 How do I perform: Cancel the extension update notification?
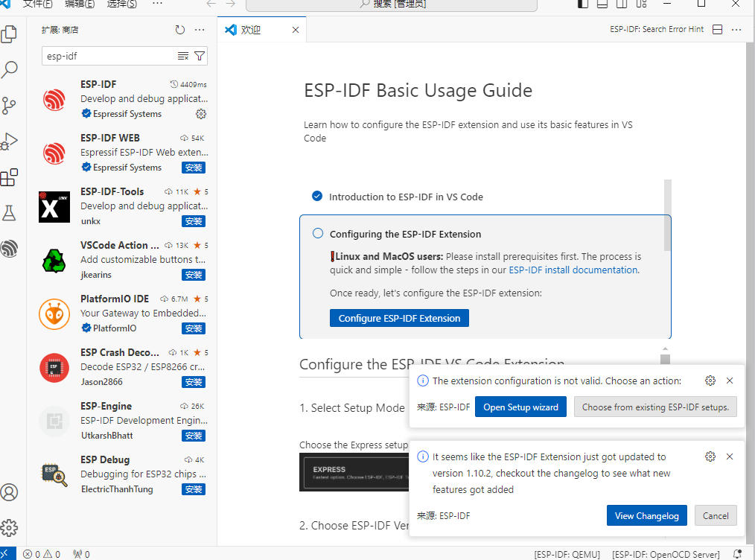click(x=716, y=516)
